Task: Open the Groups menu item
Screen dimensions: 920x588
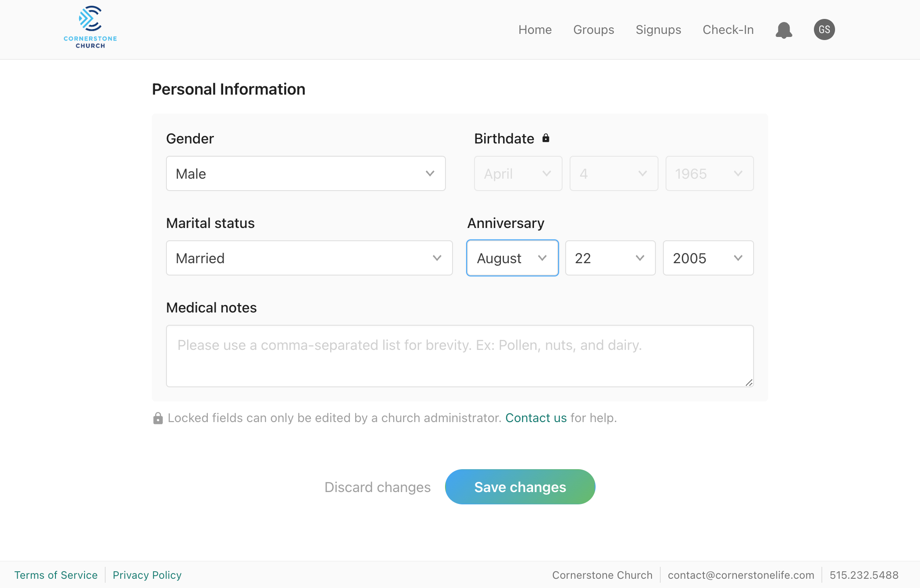Action: pyautogui.click(x=593, y=29)
